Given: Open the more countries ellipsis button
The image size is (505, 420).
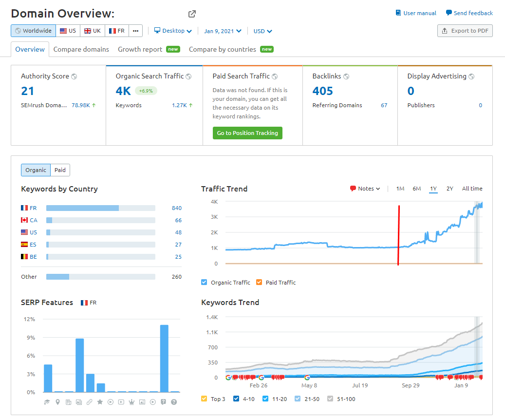Looking at the screenshot, I should click(x=135, y=31).
